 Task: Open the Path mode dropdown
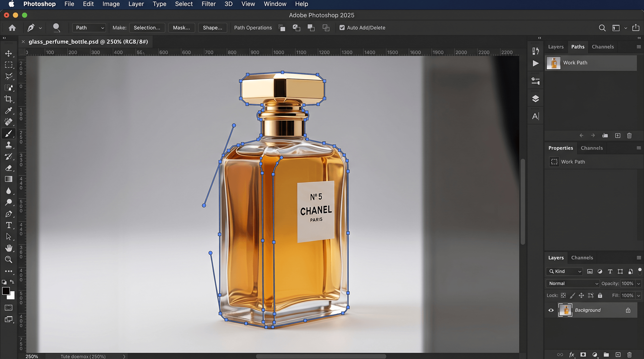click(89, 28)
